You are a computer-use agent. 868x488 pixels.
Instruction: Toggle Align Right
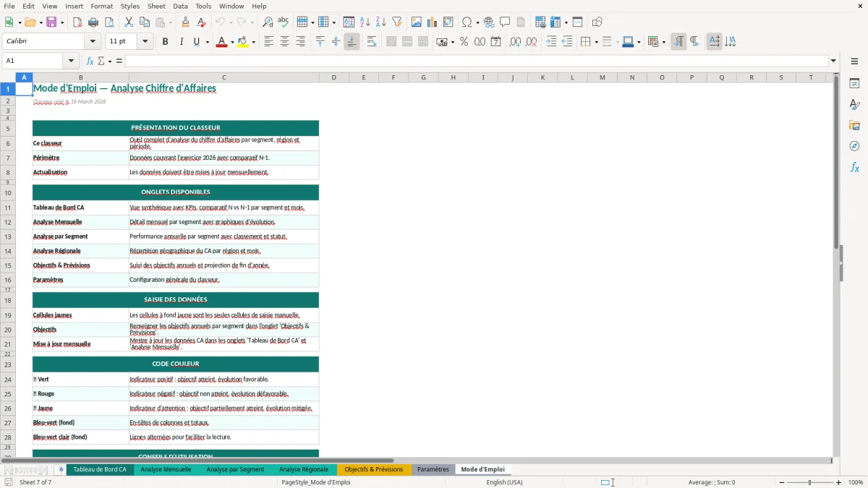300,42
